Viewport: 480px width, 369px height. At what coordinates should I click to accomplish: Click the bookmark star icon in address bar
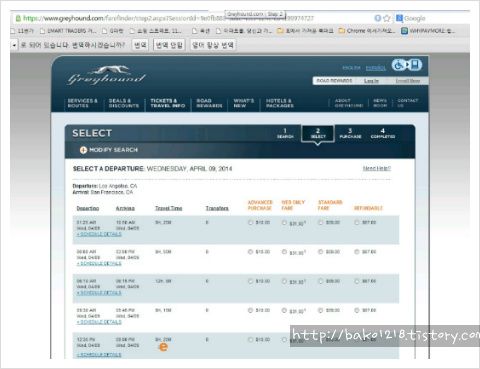[x=387, y=18]
